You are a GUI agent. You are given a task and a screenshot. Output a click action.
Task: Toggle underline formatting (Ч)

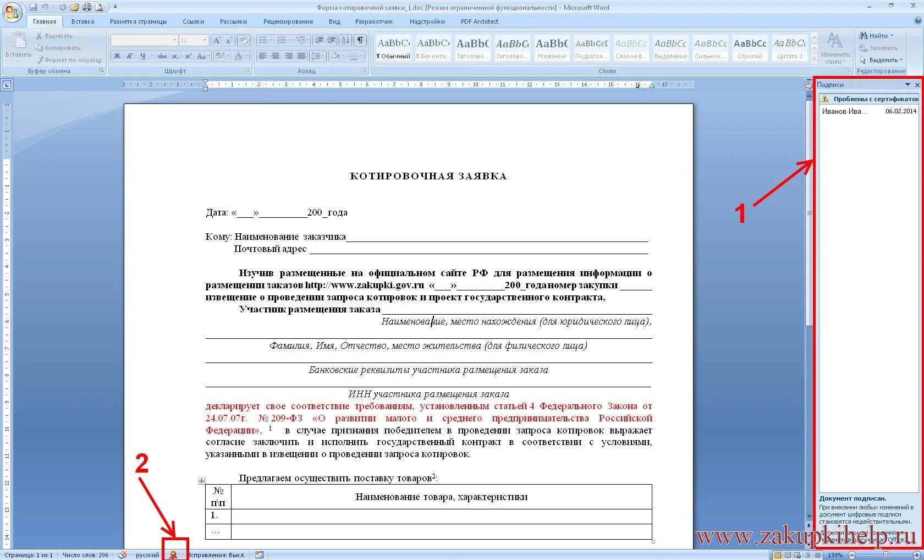[x=144, y=56]
